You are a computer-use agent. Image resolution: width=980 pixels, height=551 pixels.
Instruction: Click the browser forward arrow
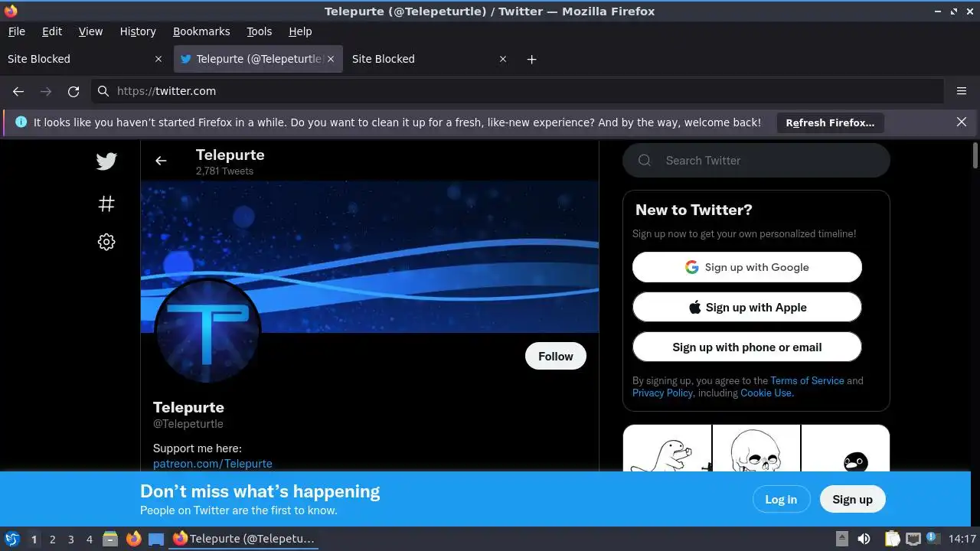(46, 91)
